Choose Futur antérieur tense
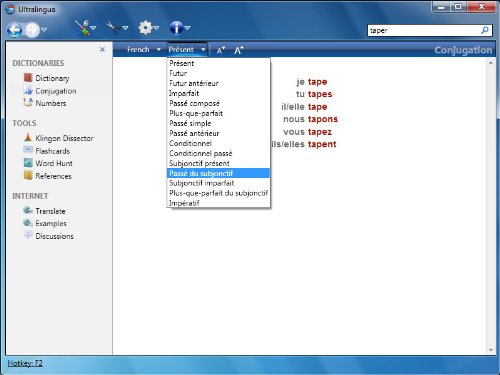This screenshot has width=500, height=375. click(218, 83)
